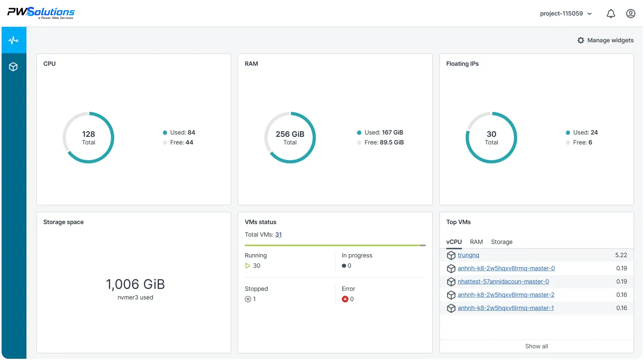Click the CPU Free legend grey dot
Image resolution: width=644 pixels, height=362 pixels.
tap(165, 143)
